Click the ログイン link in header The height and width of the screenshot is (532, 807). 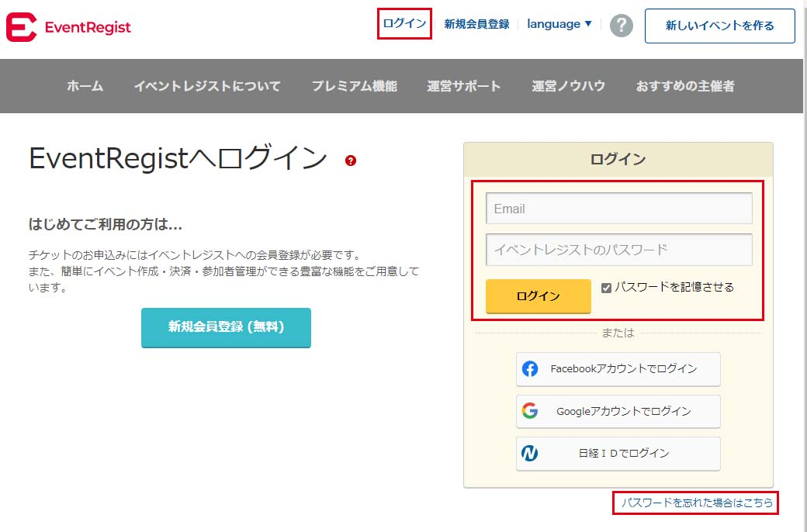404,24
